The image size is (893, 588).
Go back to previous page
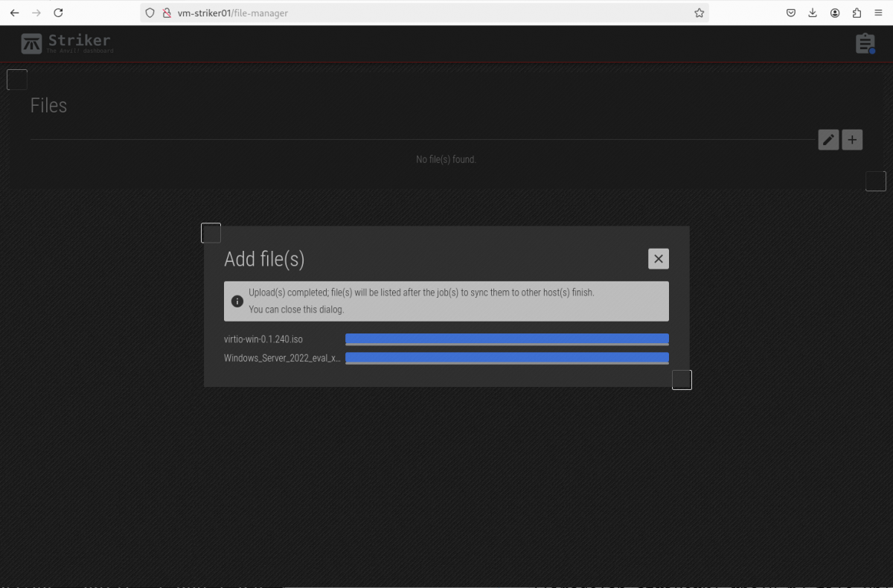tap(14, 13)
